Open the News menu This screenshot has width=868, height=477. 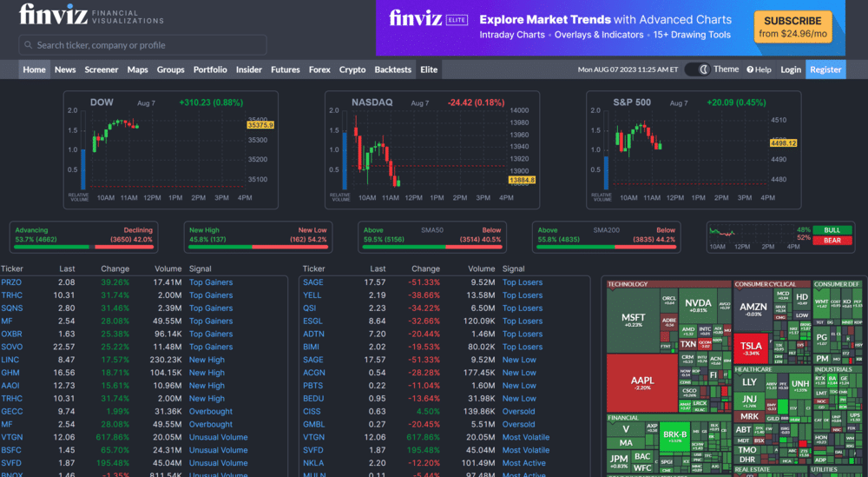pyautogui.click(x=65, y=70)
